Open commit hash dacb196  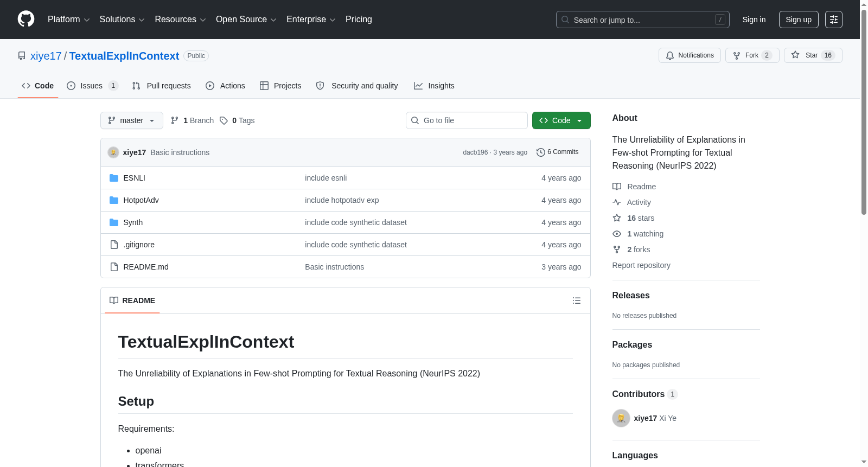[x=475, y=152]
